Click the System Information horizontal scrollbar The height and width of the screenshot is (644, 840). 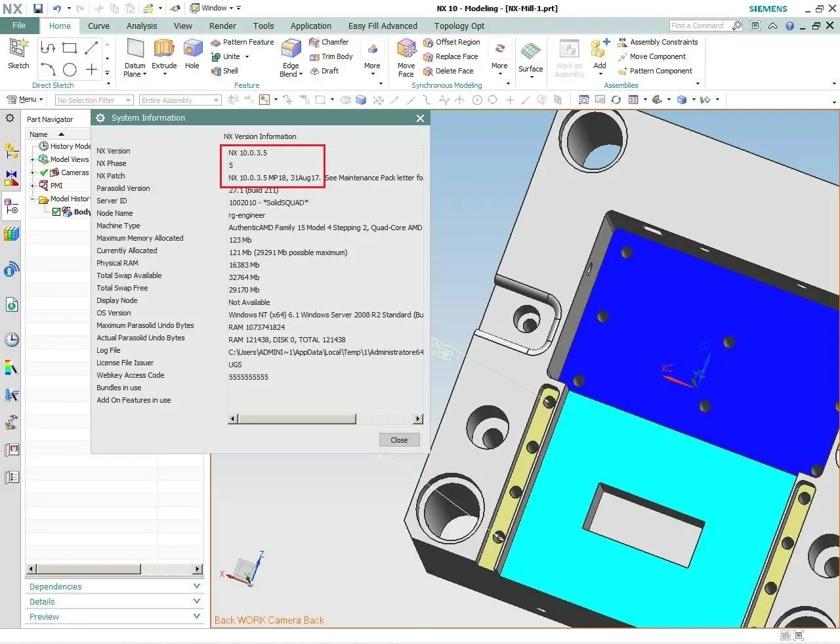tap(325, 418)
